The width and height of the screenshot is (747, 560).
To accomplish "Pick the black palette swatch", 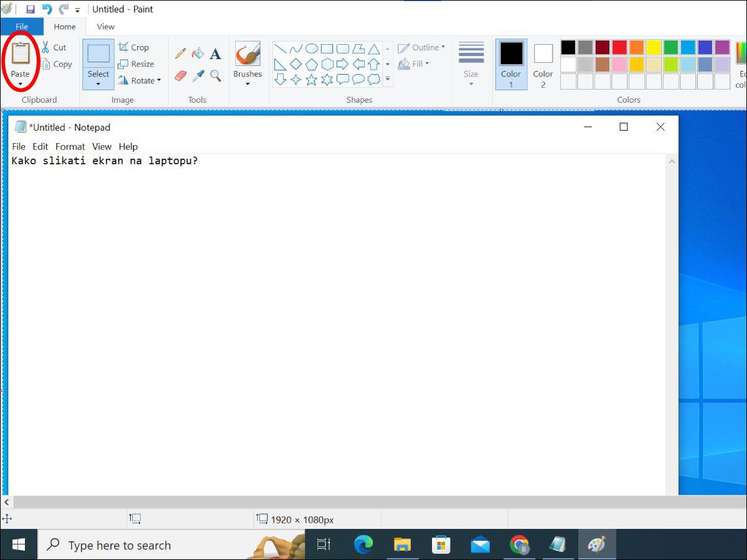I will 568,47.
